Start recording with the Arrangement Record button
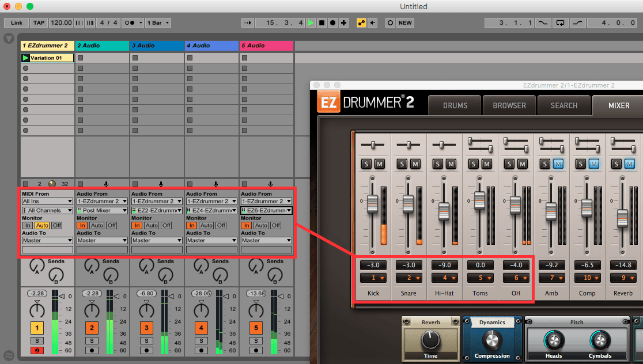The width and height of the screenshot is (643, 364). tap(333, 23)
